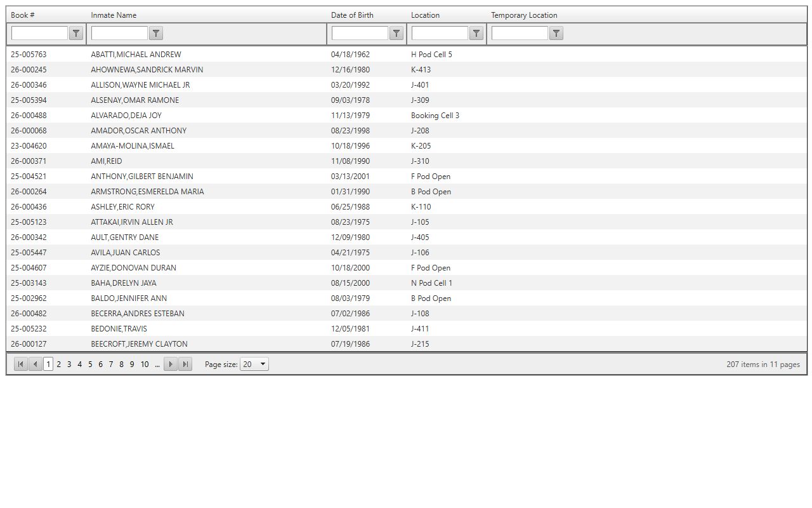Go to the next page arrow
Screen dimensions: 812x508
(171, 364)
